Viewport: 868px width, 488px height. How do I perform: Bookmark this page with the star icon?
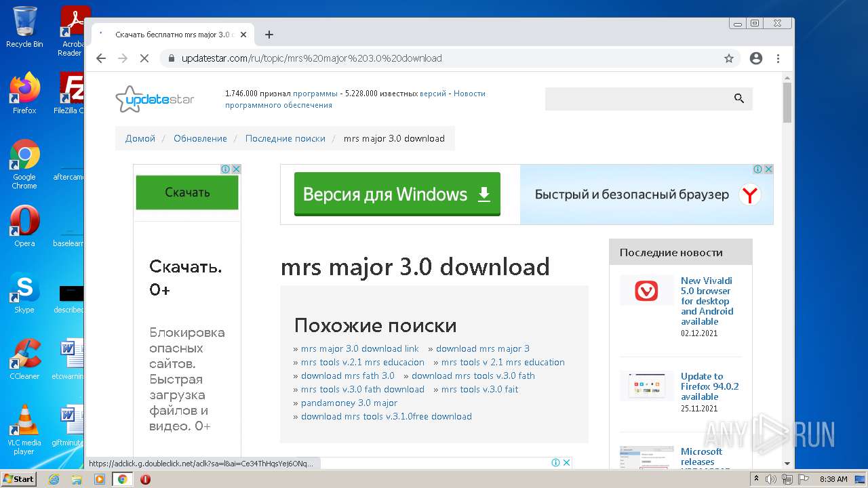coord(729,58)
